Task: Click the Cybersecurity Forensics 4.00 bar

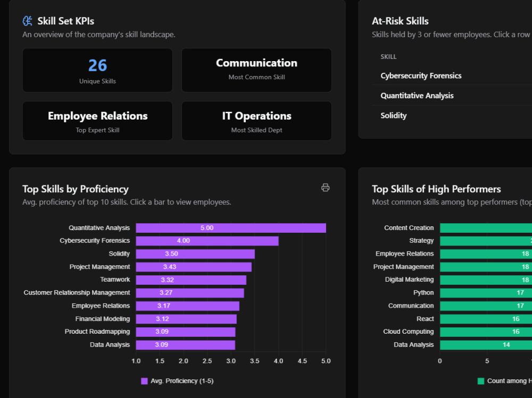Action: [x=207, y=241]
